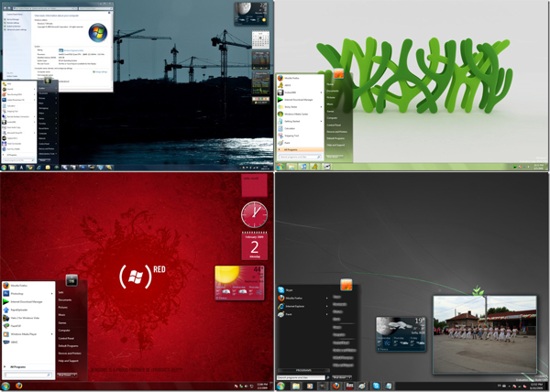This screenshot has height=392, width=550.
Task: Launch Photoshop from the red desktop start menu
Action: (28, 294)
